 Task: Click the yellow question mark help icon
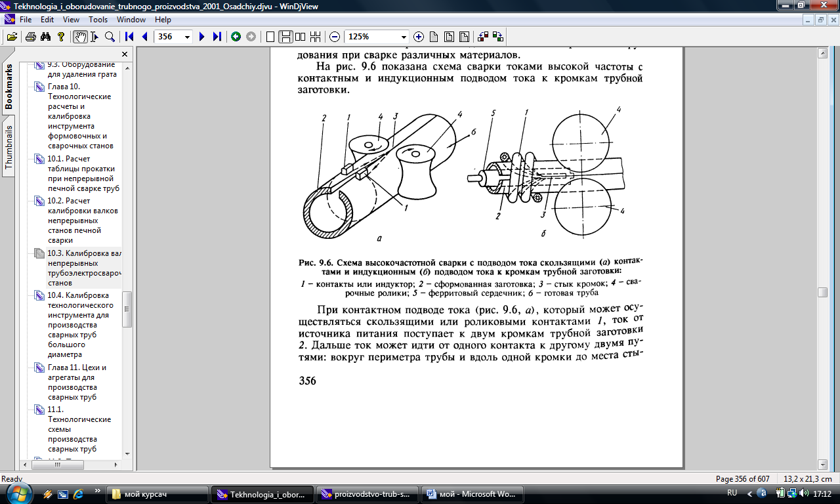[x=61, y=37]
